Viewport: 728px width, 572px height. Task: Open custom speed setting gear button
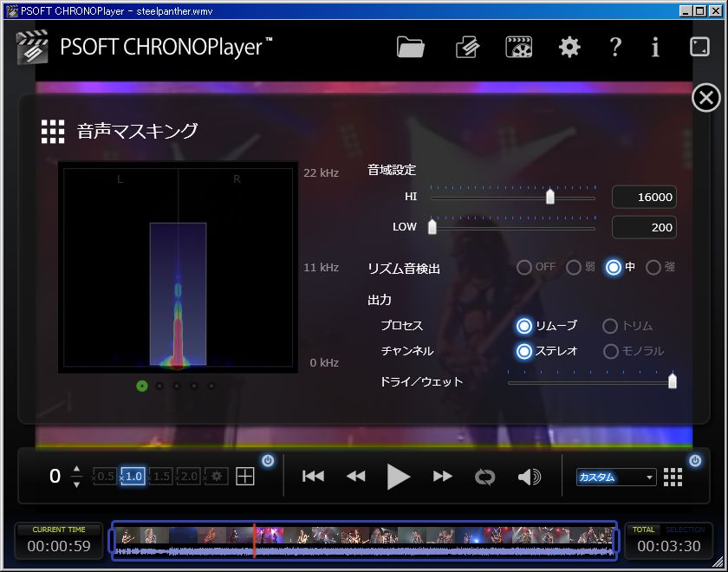point(217,477)
